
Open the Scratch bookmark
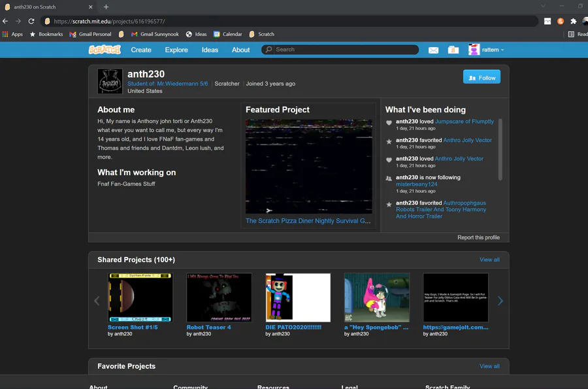tap(262, 34)
